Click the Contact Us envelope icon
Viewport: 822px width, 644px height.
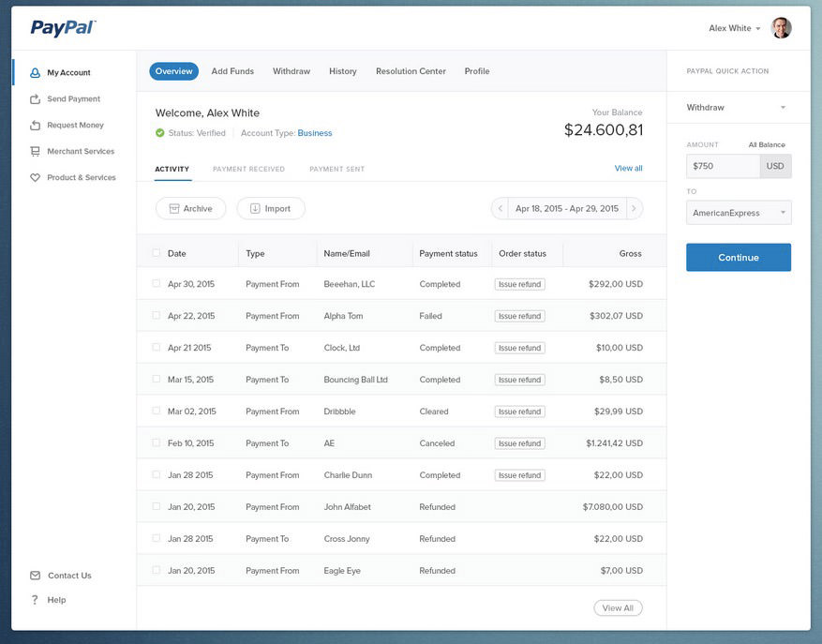pos(35,576)
